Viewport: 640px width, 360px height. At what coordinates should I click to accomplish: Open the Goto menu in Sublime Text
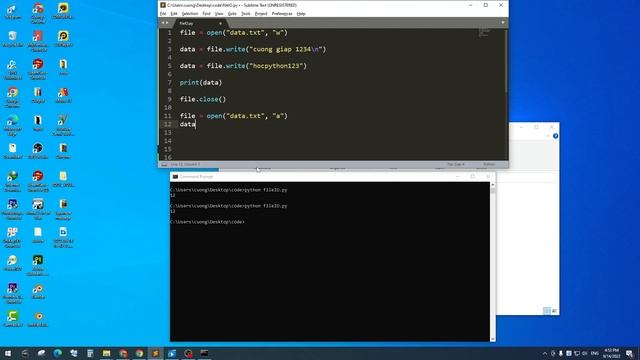232,13
